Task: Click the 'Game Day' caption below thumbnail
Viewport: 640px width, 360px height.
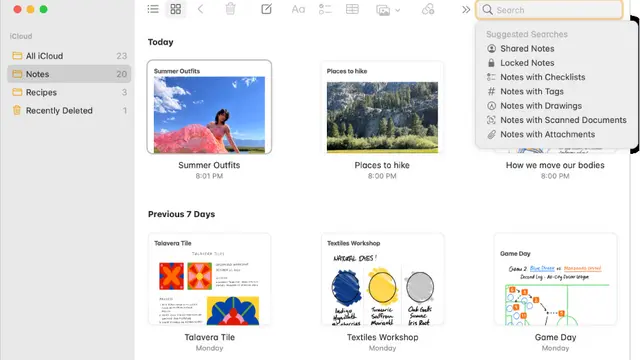Action: tap(556, 337)
